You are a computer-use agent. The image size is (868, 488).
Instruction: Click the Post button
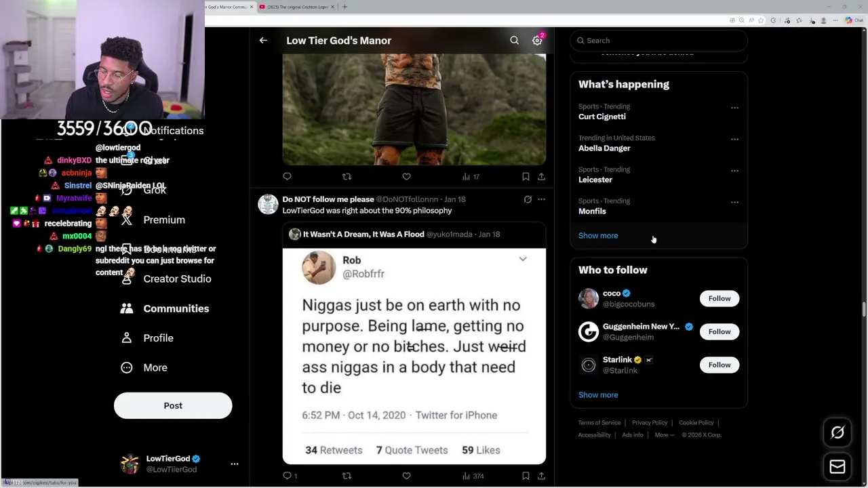tap(173, 405)
